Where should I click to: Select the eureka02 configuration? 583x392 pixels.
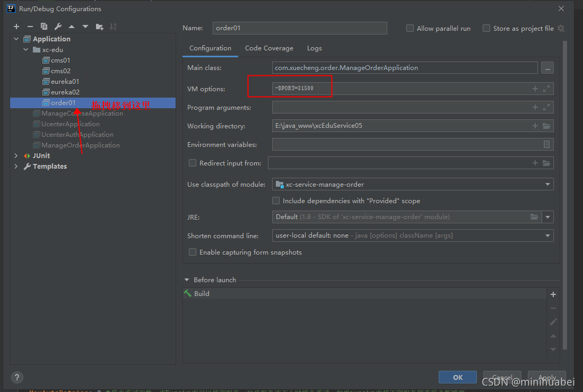pos(65,92)
